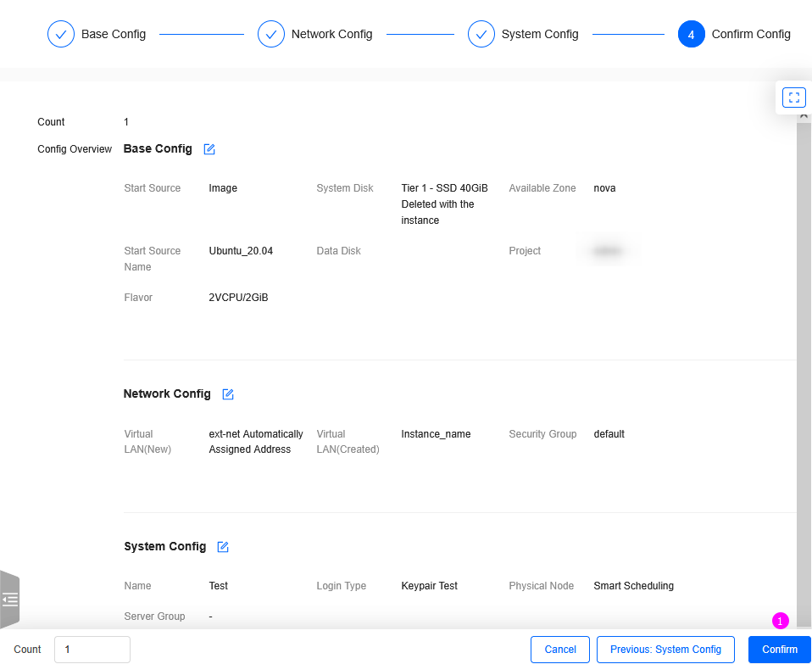
Task: Edit the Base Config section
Action: click(209, 149)
